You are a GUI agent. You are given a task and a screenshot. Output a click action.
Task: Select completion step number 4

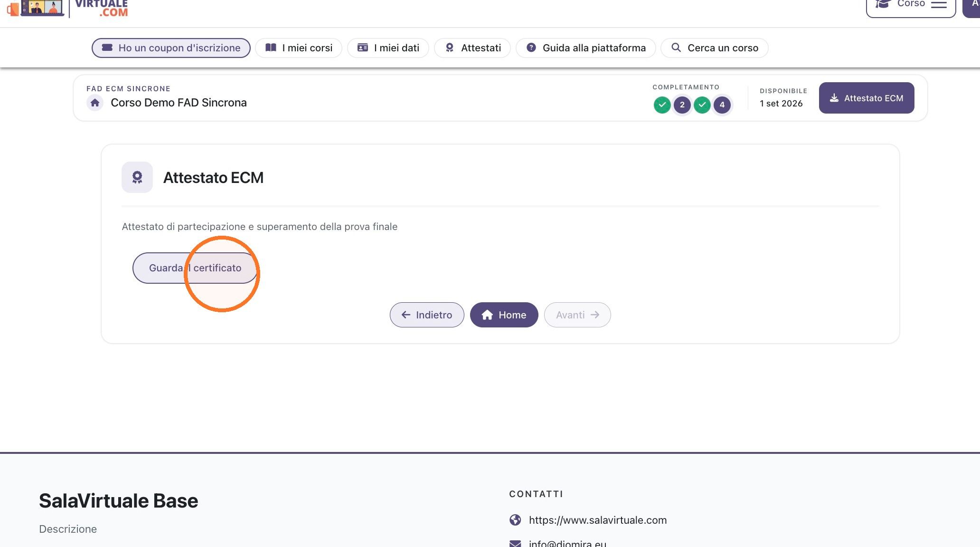[722, 105]
